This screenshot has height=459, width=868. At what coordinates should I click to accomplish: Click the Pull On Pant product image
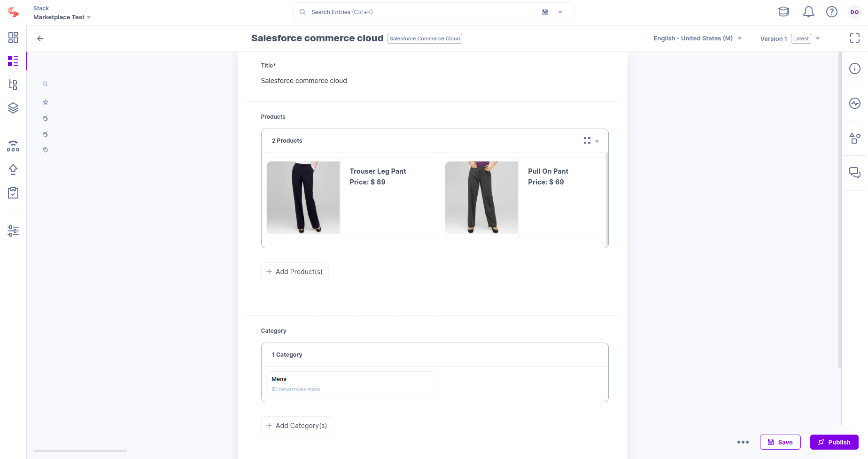[x=481, y=198]
